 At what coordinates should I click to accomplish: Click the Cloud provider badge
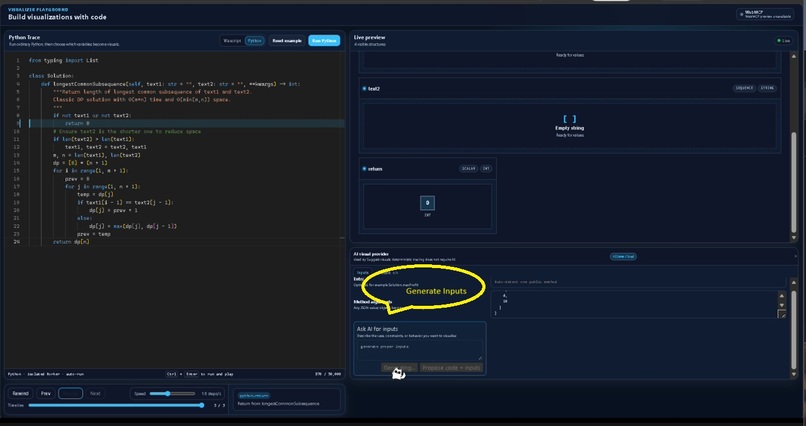click(x=623, y=256)
